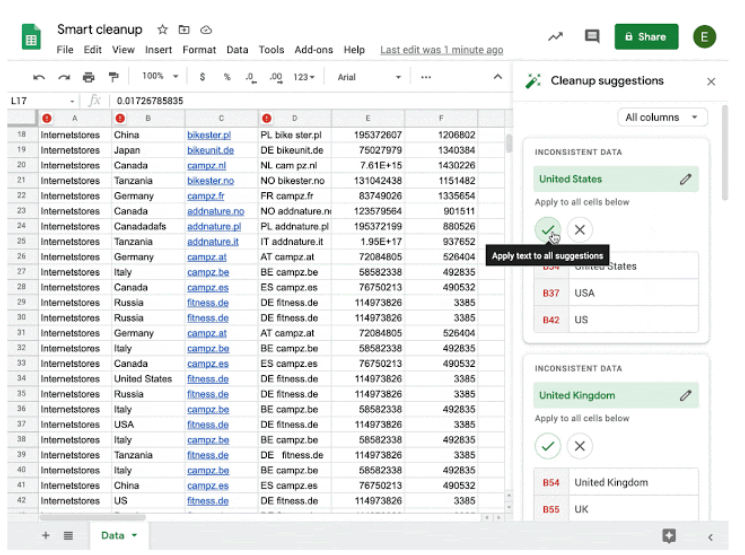745x555 pixels.
Task: Open the move to folder icon
Action: pyautogui.click(x=184, y=29)
